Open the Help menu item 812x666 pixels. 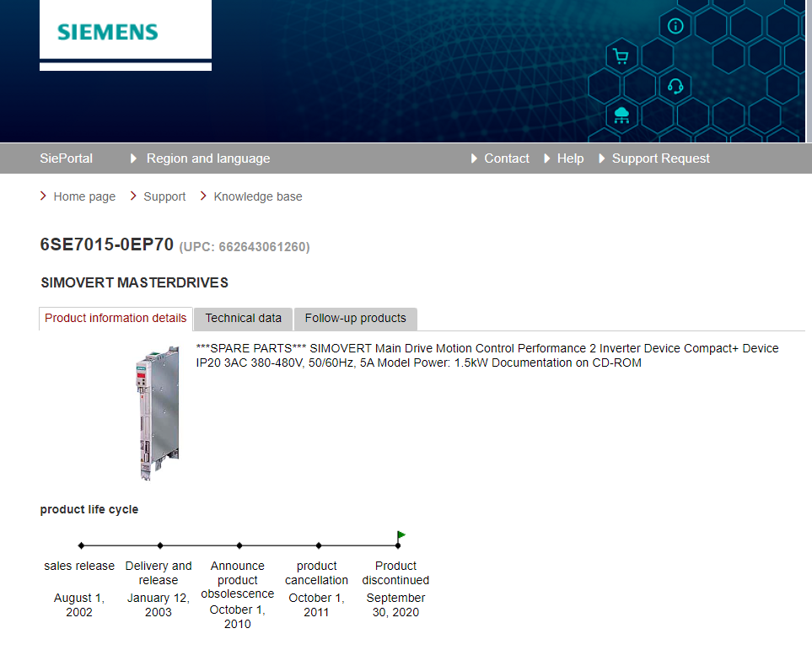pyautogui.click(x=570, y=158)
